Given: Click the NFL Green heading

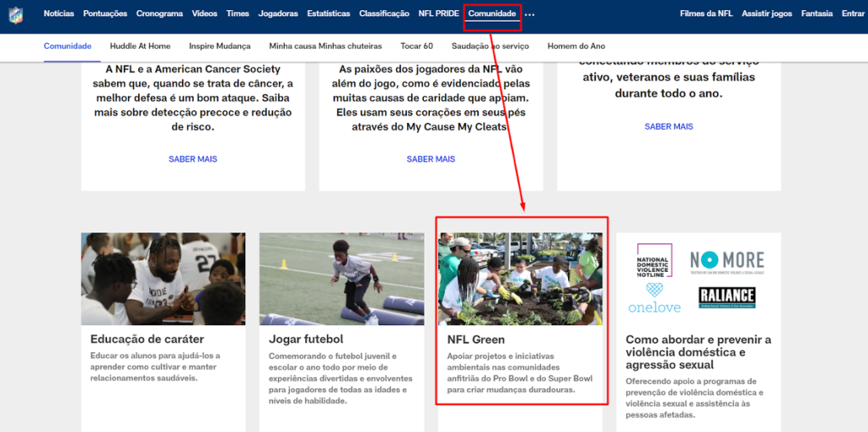Looking at the screenshot, I should pos(476,339).
